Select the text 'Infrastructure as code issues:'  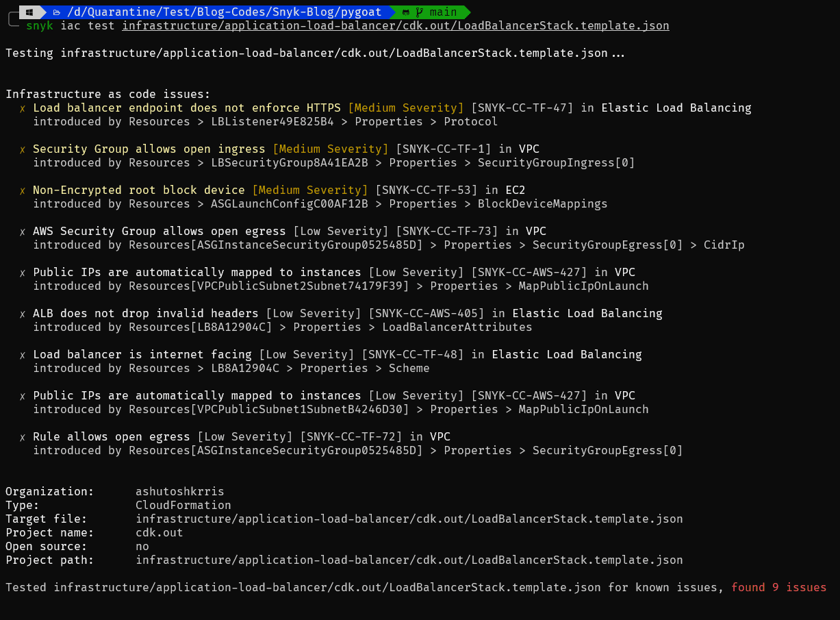click(108, 94)
